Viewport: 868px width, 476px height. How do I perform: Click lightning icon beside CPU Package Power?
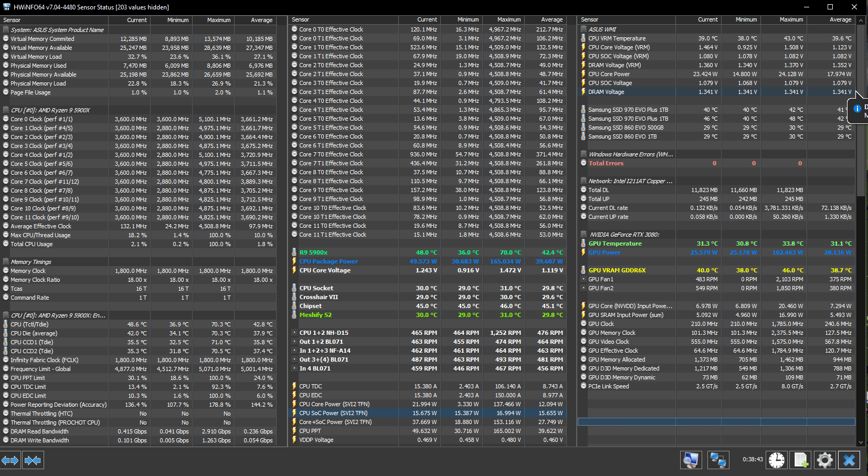(294, 261)
